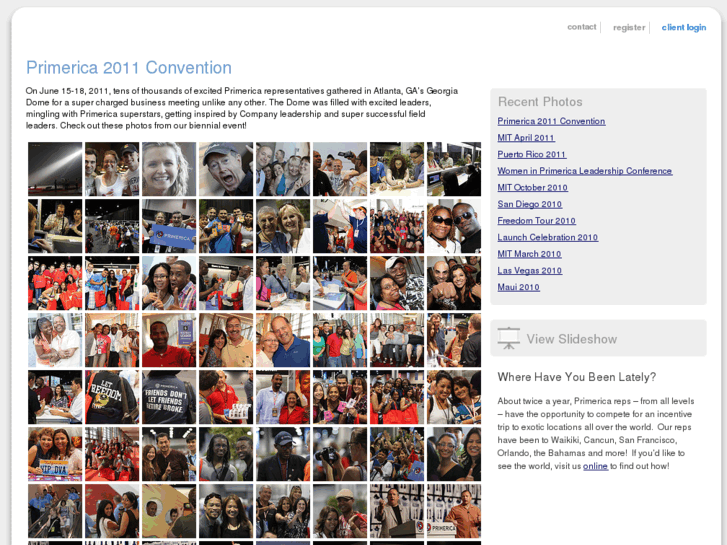Open thumbnail of Let Freedom jacket back
The width and height of the screenshot is (727, 545).
click(112, 397)
